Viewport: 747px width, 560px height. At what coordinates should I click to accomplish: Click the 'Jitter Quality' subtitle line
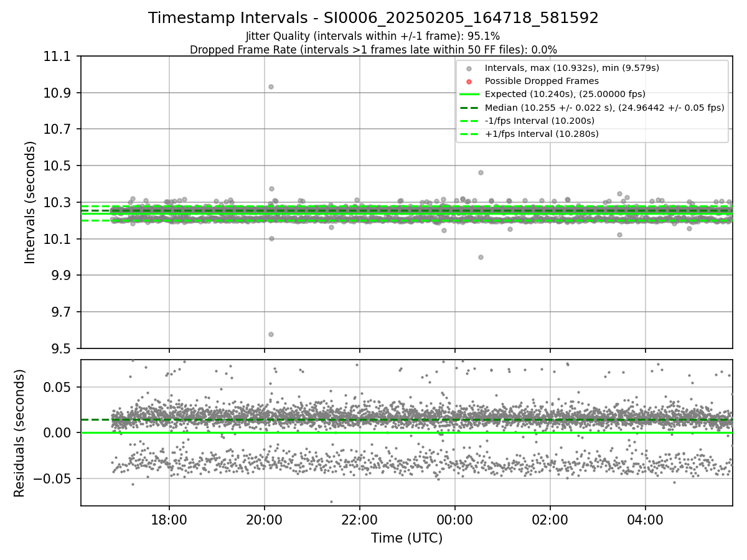[x=373, y=36]
